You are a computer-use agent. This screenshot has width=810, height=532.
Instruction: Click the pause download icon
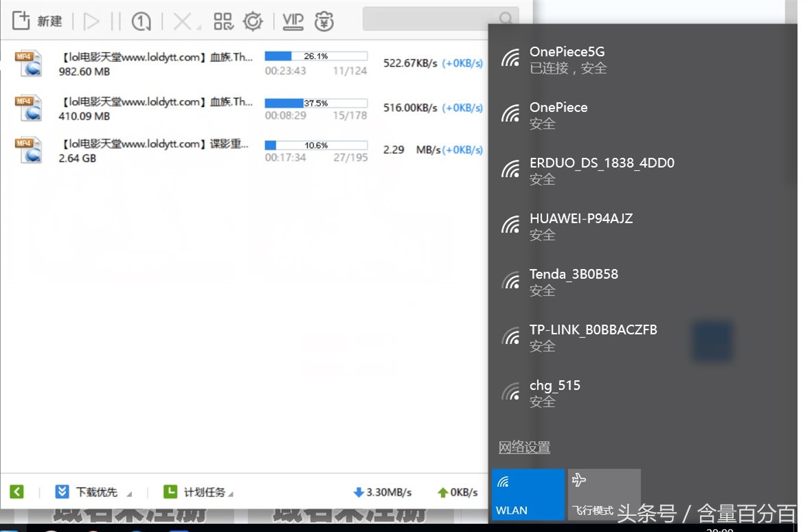(115, 22)
